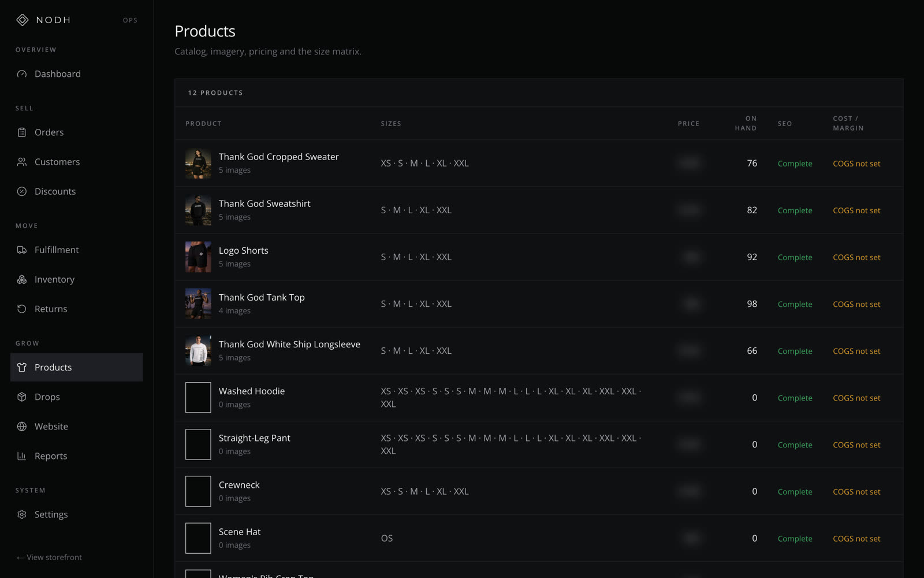Click the Scene Hat empty image placeholder

(198, 538)
